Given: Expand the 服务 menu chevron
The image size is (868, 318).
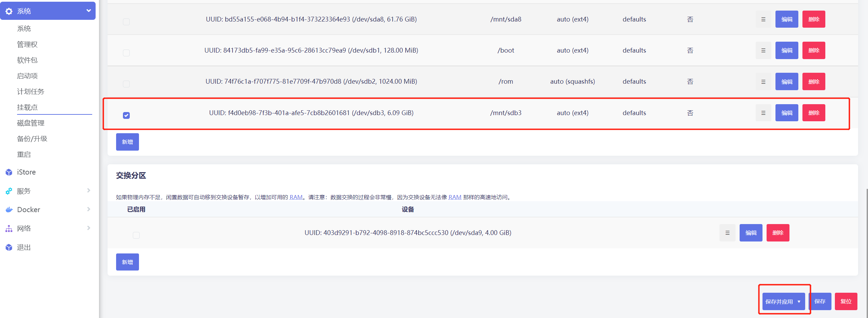Looking at the screenshot, I should coord(89,190).
